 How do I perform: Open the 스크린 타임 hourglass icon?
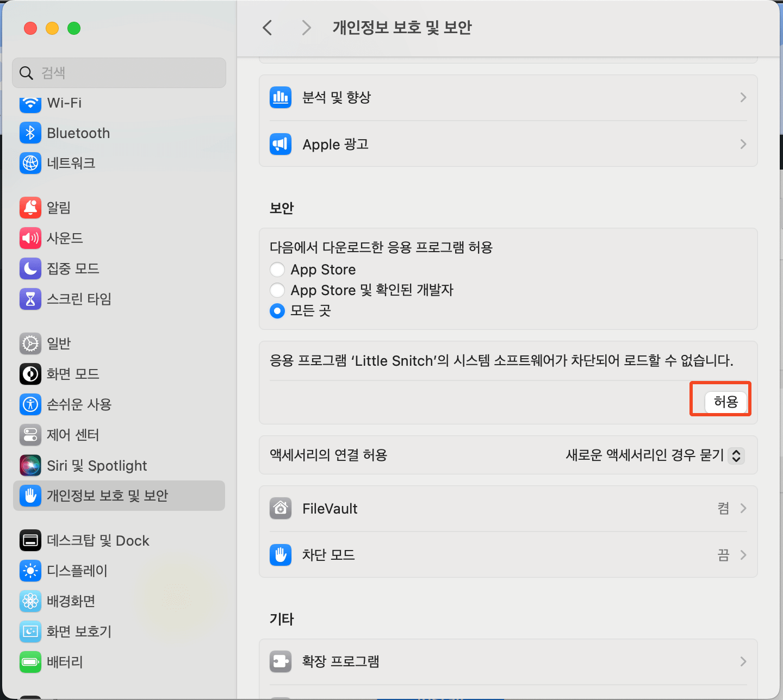[x=30, y=299]
